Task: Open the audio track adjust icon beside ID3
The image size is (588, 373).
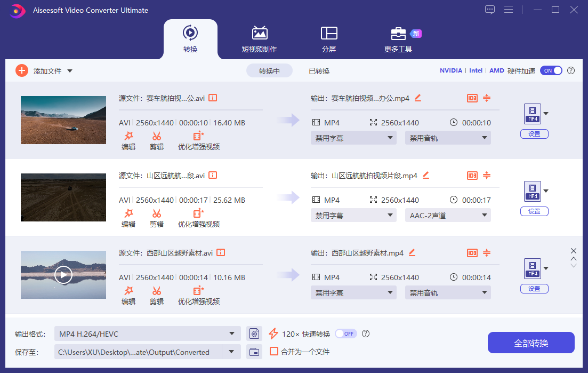Action: [x=487, y=98]
